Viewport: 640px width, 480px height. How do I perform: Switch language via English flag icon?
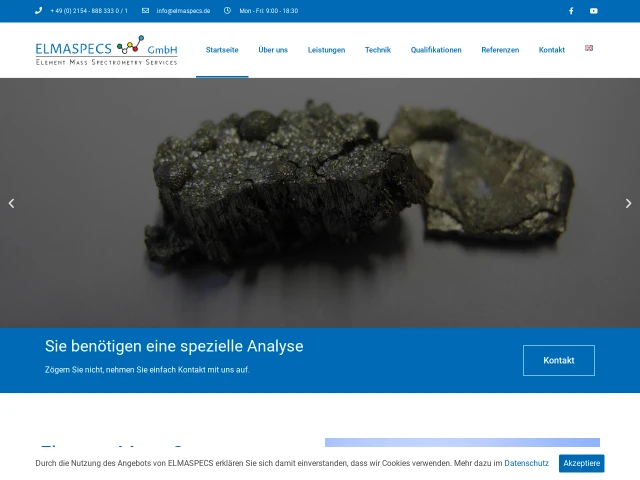pos(589,48)
